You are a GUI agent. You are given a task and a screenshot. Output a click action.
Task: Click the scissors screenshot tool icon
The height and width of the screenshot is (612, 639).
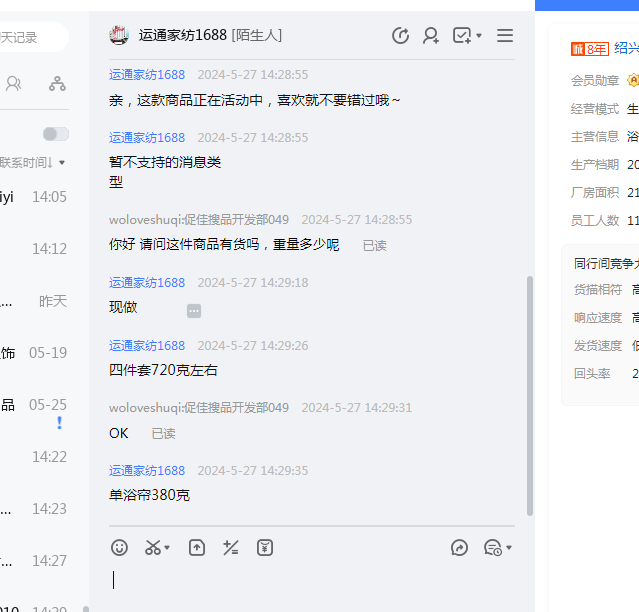152,547
